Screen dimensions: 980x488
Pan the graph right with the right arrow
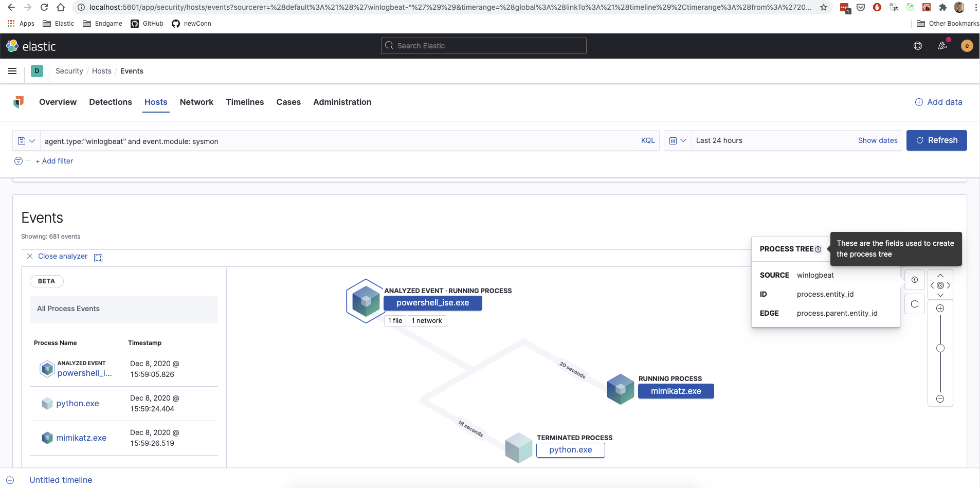click(949, 285)
